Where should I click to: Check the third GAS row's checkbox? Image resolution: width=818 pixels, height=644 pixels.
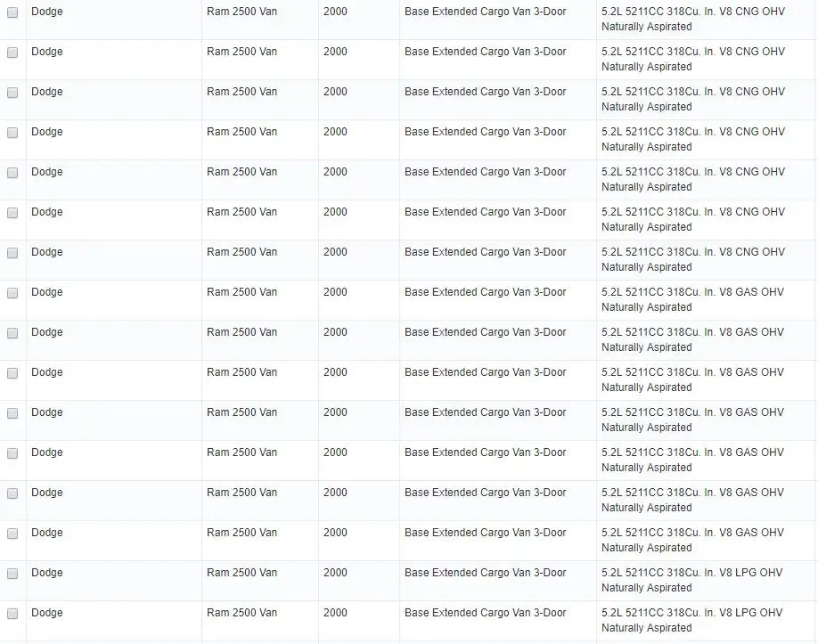point(12,373)
